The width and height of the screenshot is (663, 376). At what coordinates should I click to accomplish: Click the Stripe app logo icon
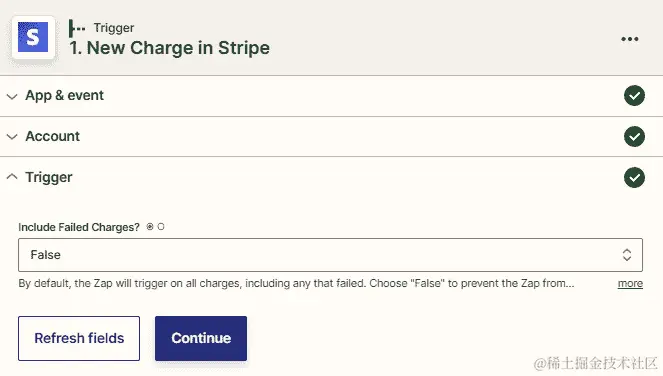(33, 37)
